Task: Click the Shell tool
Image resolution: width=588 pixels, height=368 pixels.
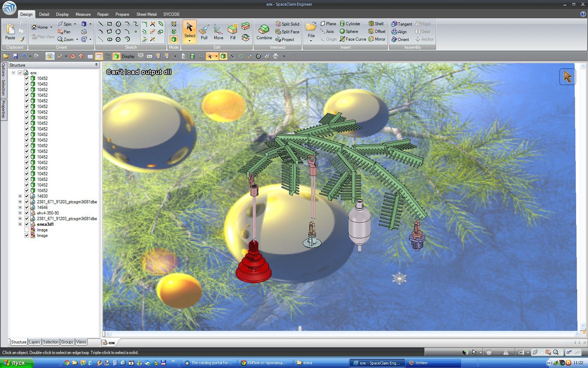Action: [x=376, y=24]
